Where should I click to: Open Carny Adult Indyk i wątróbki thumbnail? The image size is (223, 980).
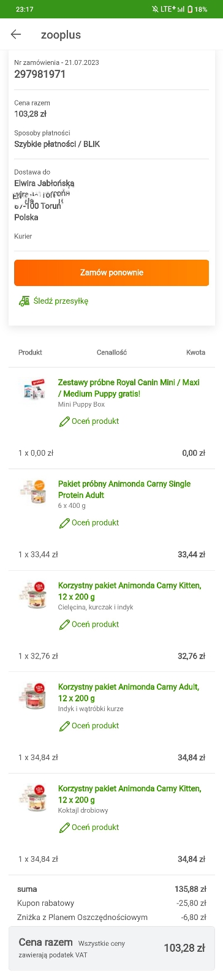[x=34, y=694]
